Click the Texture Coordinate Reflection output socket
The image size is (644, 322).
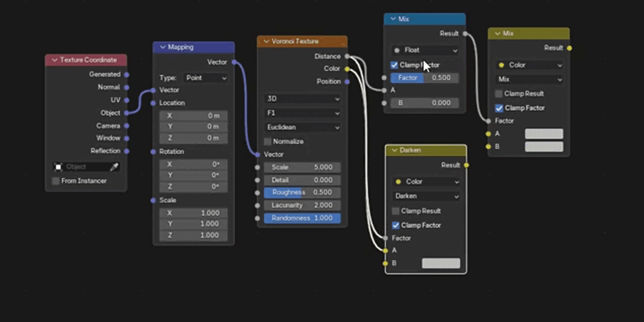[127, 151]
